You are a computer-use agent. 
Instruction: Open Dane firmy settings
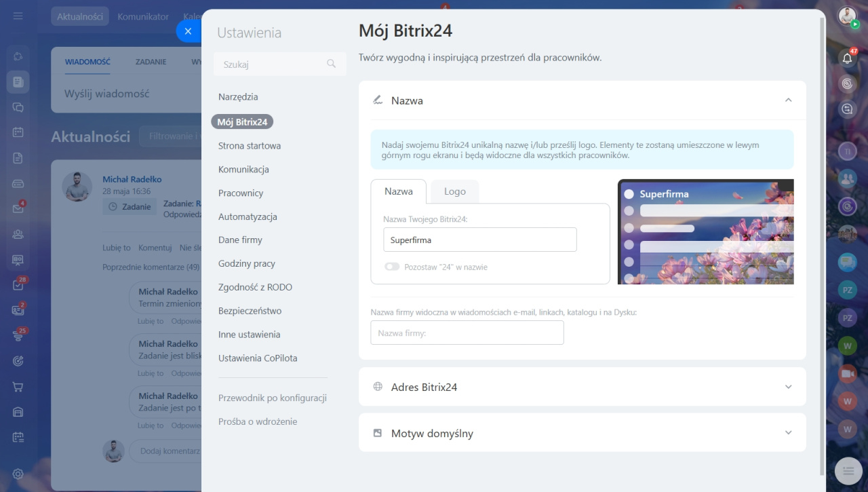[x=240, y=240]
